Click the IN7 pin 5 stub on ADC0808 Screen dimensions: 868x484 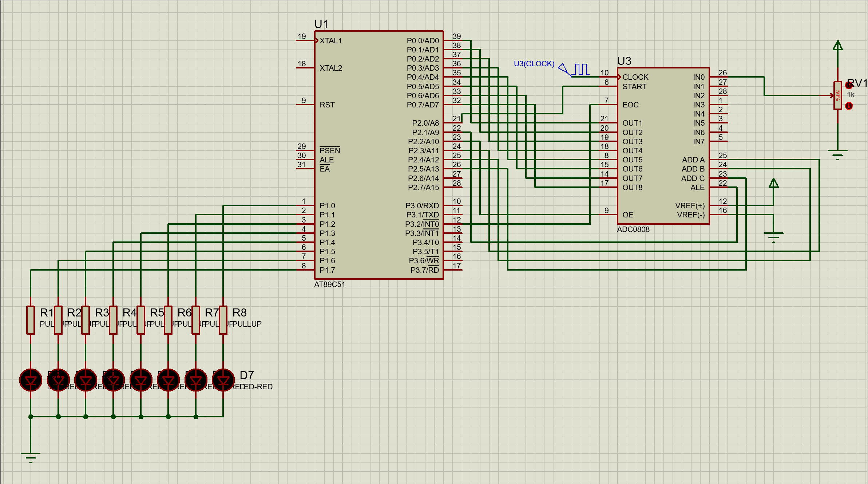pos(719,141)
